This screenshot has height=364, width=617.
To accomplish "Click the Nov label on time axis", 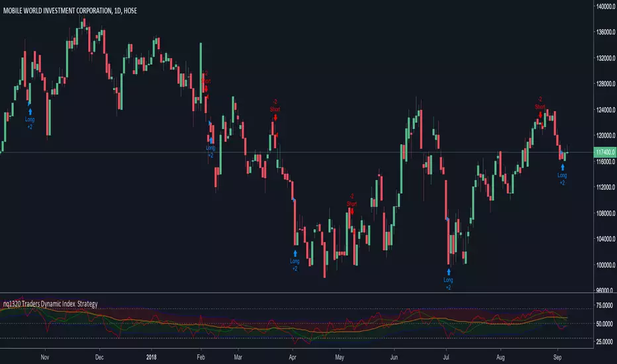I will coord(45,357).
